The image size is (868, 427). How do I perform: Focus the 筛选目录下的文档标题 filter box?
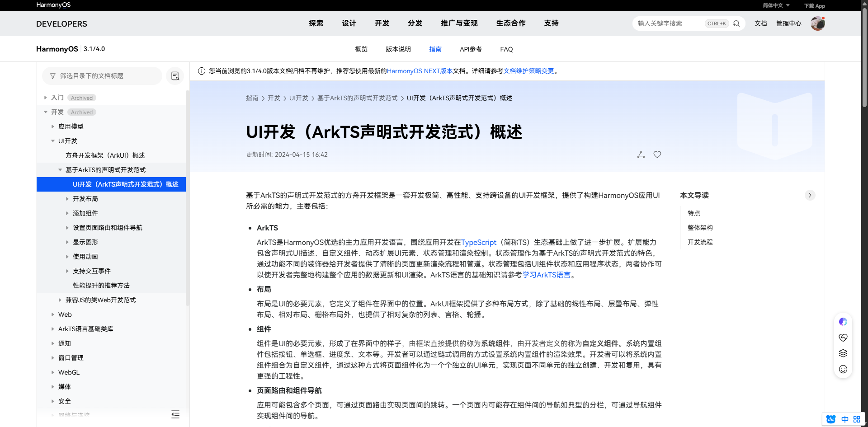coord(102,76)
